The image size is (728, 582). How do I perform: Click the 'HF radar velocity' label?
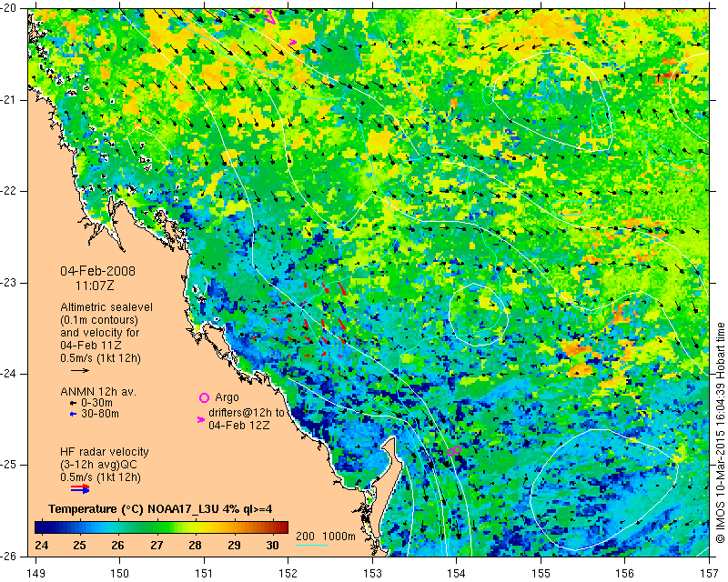[x=105, y=452]
